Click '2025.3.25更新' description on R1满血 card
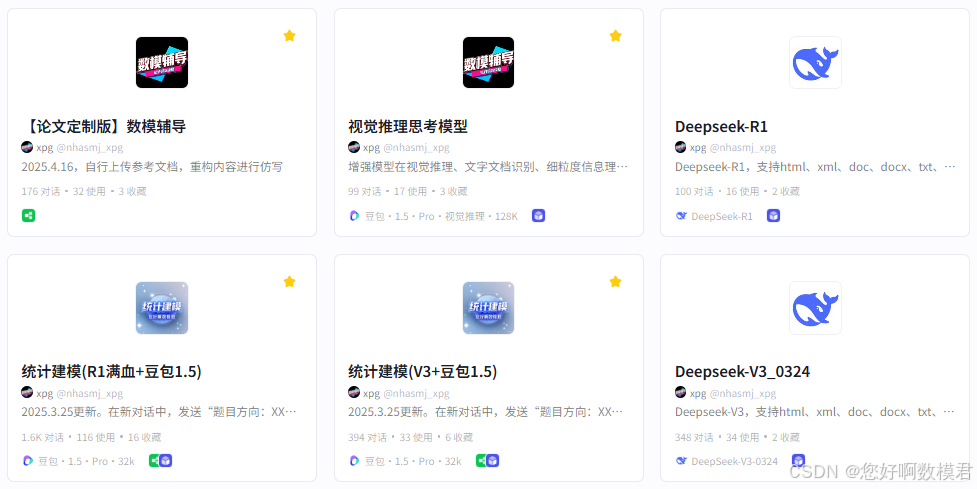Viewport: 977px width, 489px height. pyautogui.click(x=159, y=412)
